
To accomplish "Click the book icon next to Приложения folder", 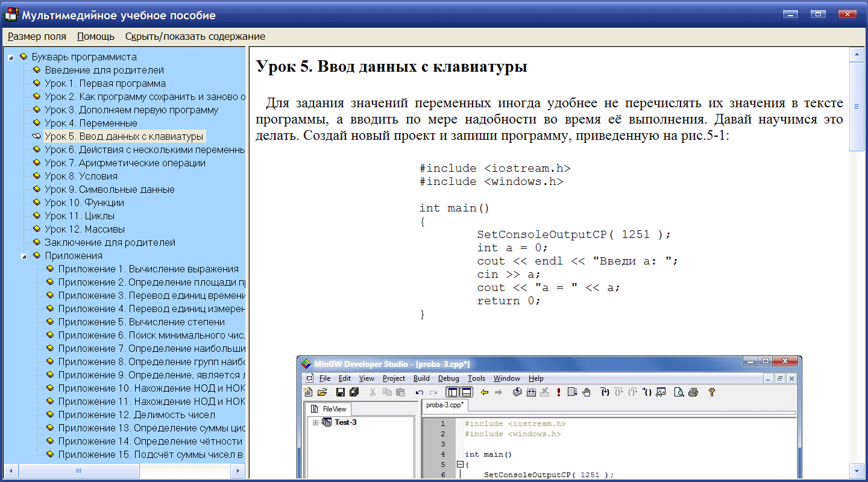I will [37, 255].
